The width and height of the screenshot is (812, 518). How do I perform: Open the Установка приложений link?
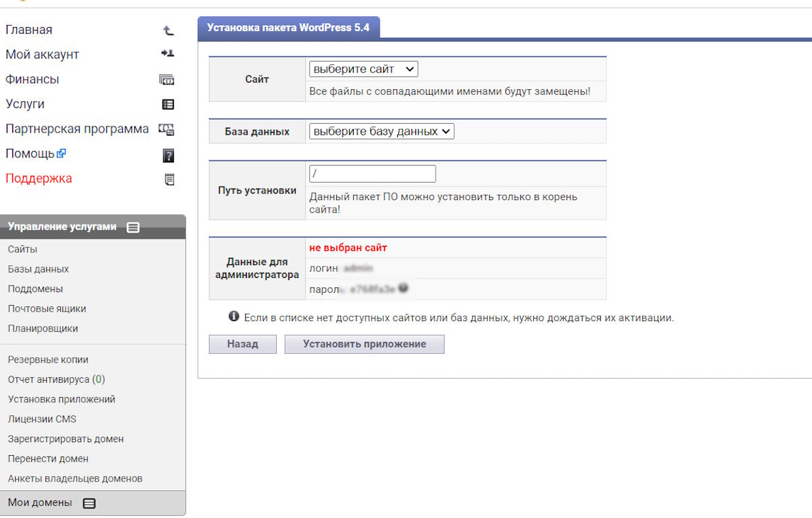[62, 399]
